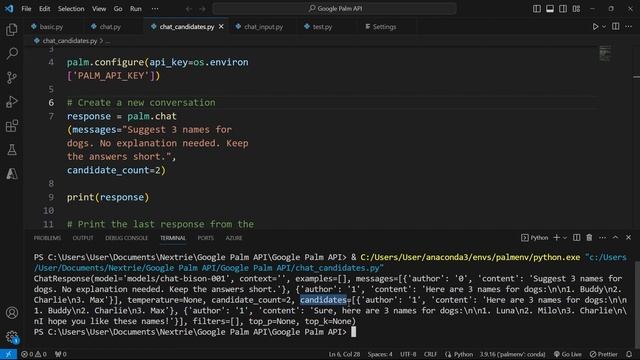Switch to basic.py tab
Screen dimensions: 640x360
[51, 27]
